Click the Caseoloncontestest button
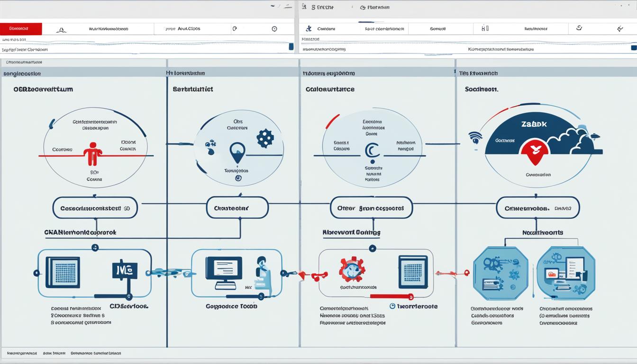The image size is (637, 364). click(95, 208)
